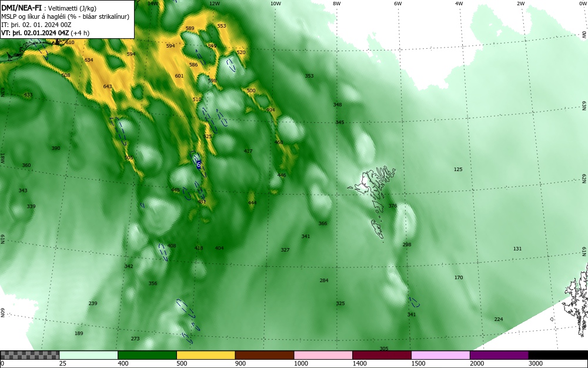Click the map value '390'

click(56, 148)
